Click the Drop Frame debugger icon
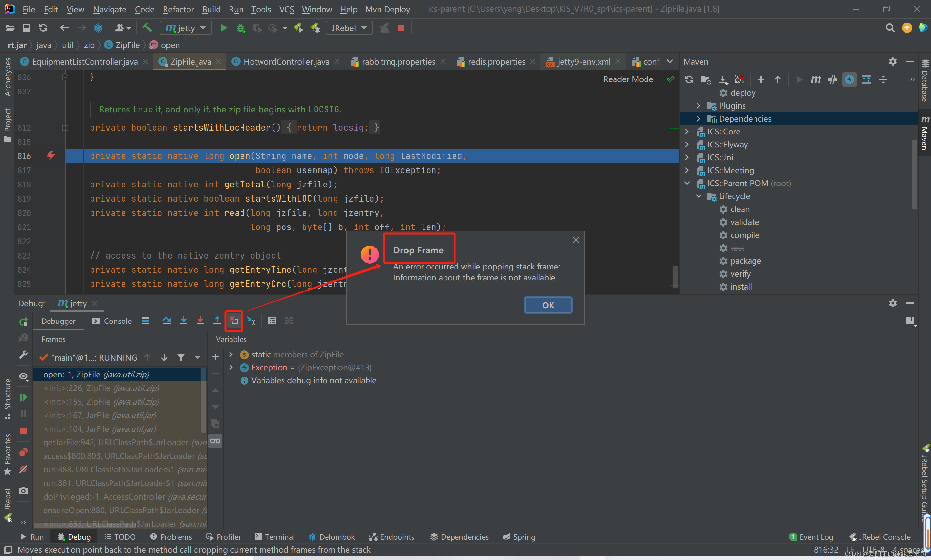Image resolution: width=931 pixels, height=560 pixels. point(234,321)
